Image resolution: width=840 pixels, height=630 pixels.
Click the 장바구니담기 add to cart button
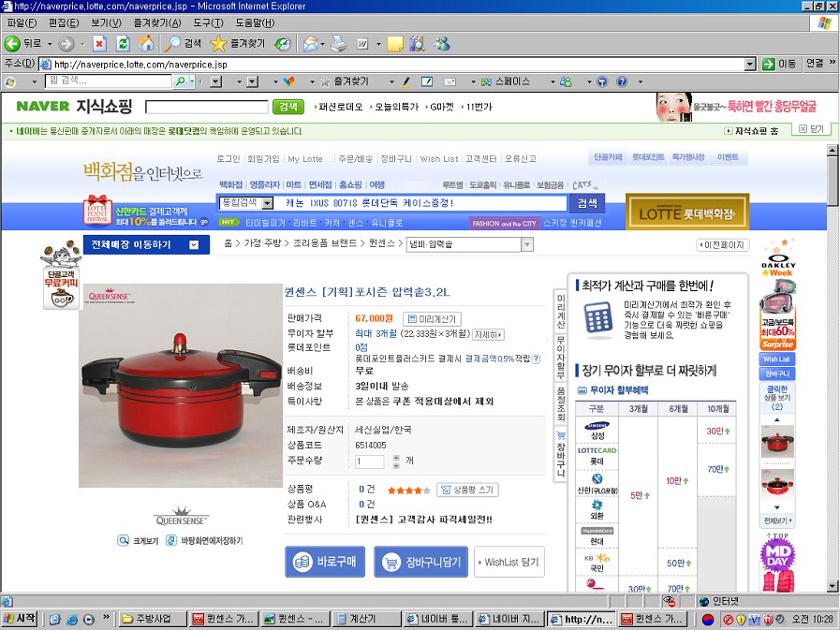click(x=421, y=562)
